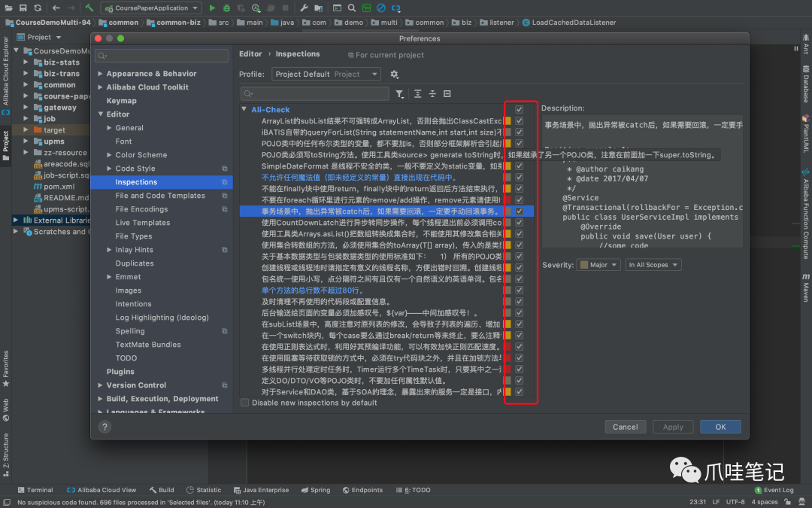This screenshot has width=812, height=508.
Task: Select Live Templates setting
Action: (142, 222)
